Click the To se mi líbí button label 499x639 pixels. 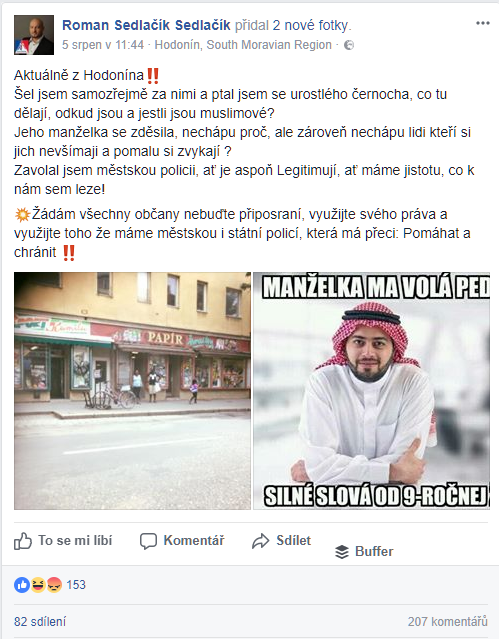tap(75, 540)
